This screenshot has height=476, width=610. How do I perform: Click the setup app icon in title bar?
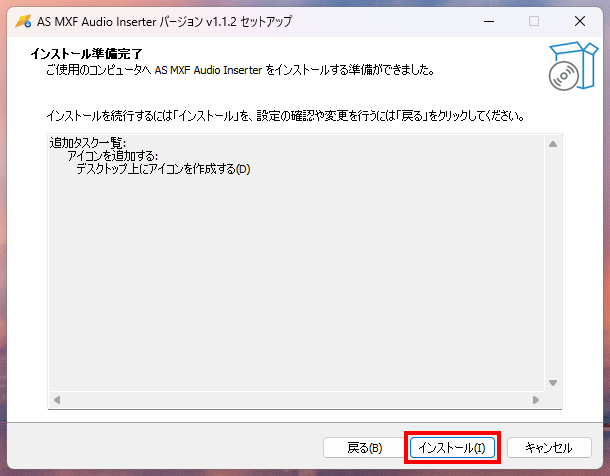pyautogui.click(x=23, y=21)
